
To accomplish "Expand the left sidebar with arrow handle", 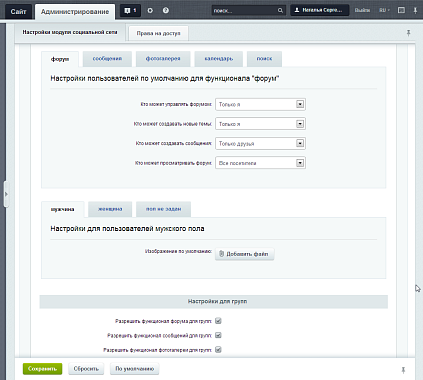I will pos(6,194).
